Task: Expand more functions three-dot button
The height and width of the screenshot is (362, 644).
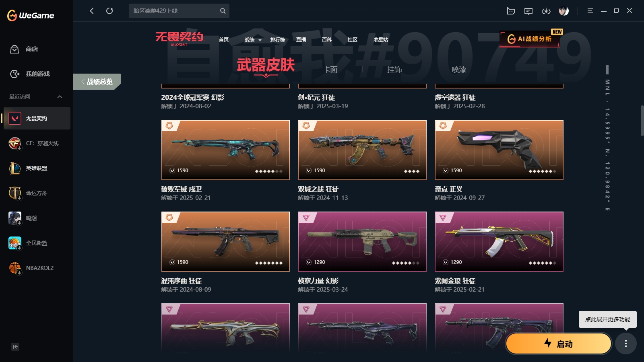Action: [x=626, y=343]
